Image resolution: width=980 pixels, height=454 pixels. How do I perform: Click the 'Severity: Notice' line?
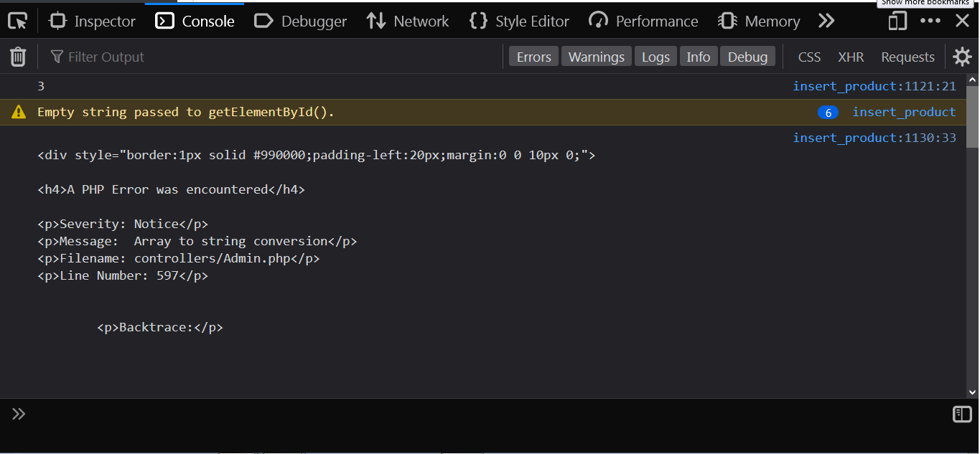[123, 224]
